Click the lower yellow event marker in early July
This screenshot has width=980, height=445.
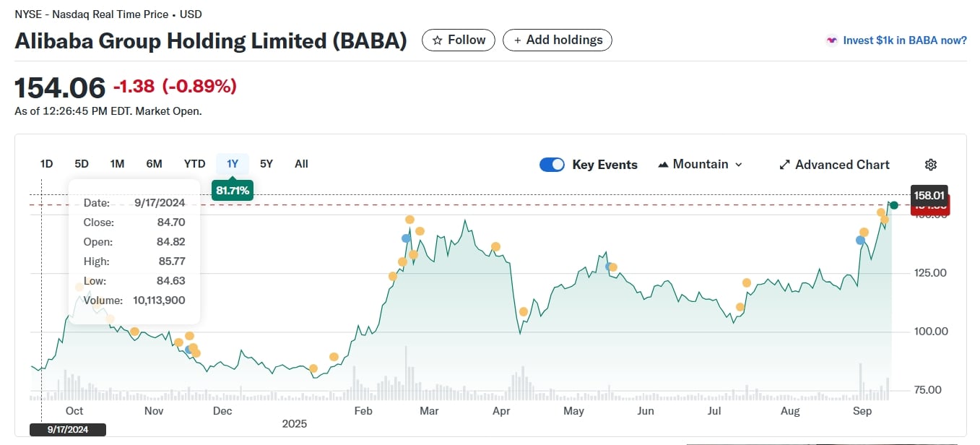point(740,307)
